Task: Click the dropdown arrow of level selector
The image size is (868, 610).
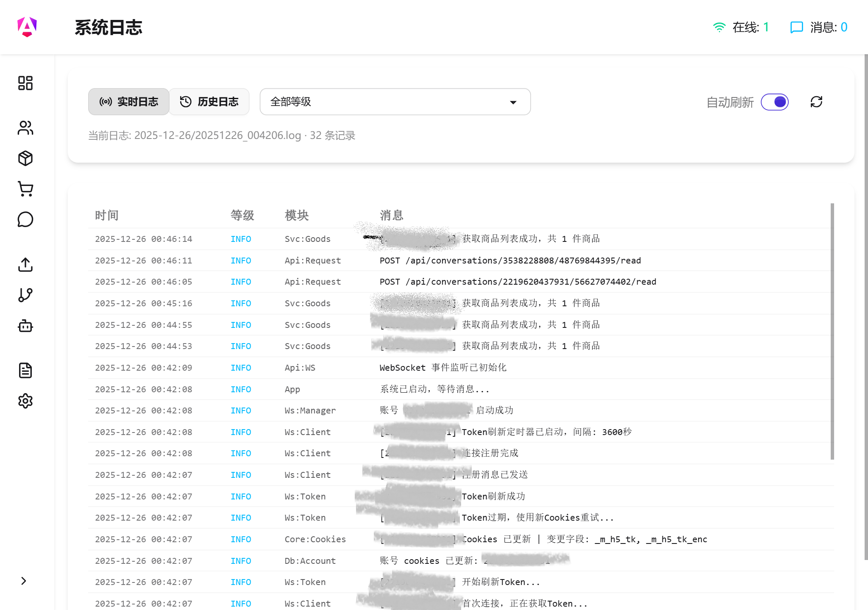Action: point(513,102)
